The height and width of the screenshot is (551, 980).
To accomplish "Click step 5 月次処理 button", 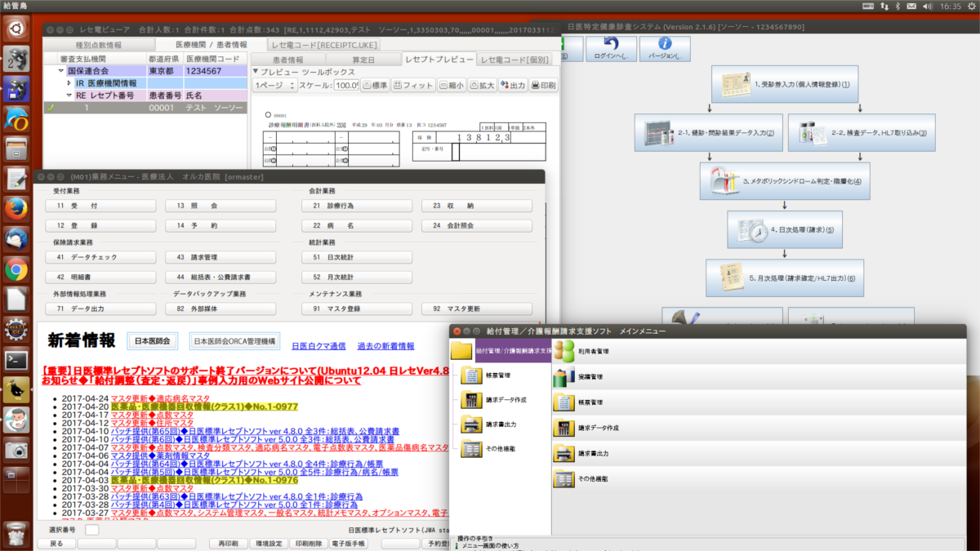I will [x=785, y=278].
